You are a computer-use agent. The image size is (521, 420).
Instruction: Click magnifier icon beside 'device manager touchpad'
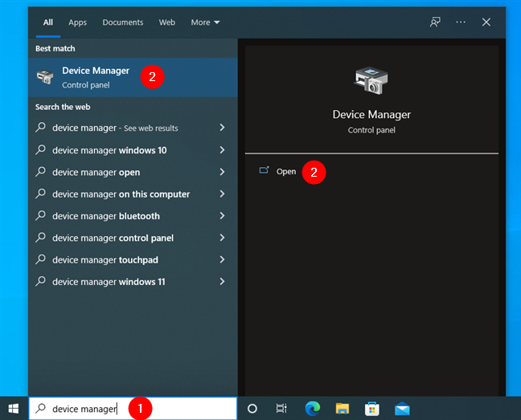click(40, 259)
